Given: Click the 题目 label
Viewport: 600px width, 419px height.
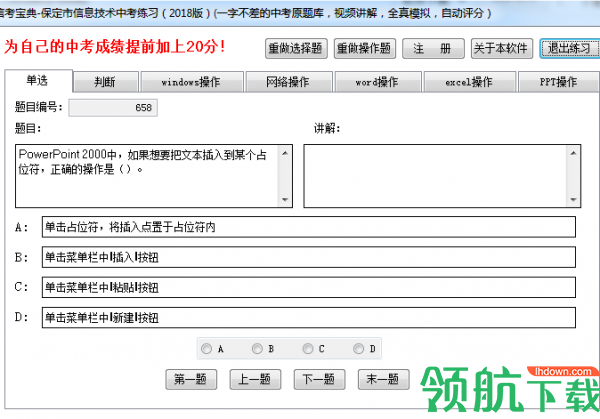Looking at the screenshot, I should [28, 128].
